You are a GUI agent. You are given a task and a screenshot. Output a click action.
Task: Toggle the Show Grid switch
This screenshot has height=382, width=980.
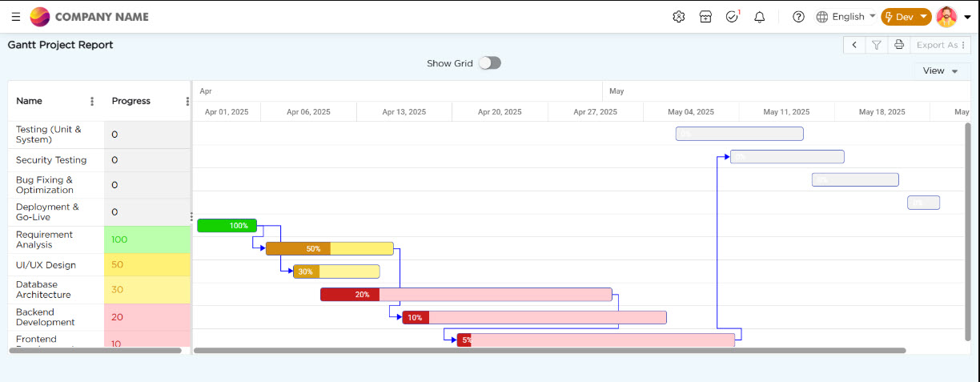tap(489, 63)
